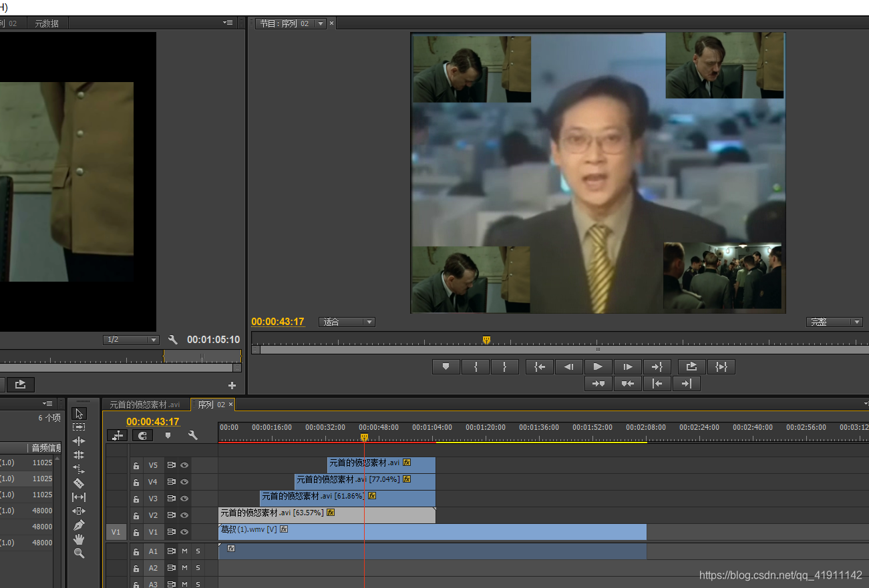Click program monitor timecode 00:00:43:17
Image resolution: width=869 pixels, height=588 pixels.
tap(278, 322)
